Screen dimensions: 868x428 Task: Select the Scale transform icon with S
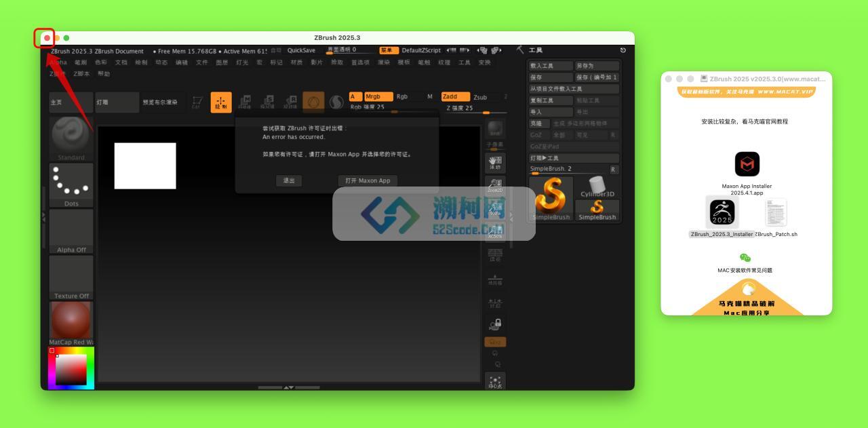click(267, 102)
